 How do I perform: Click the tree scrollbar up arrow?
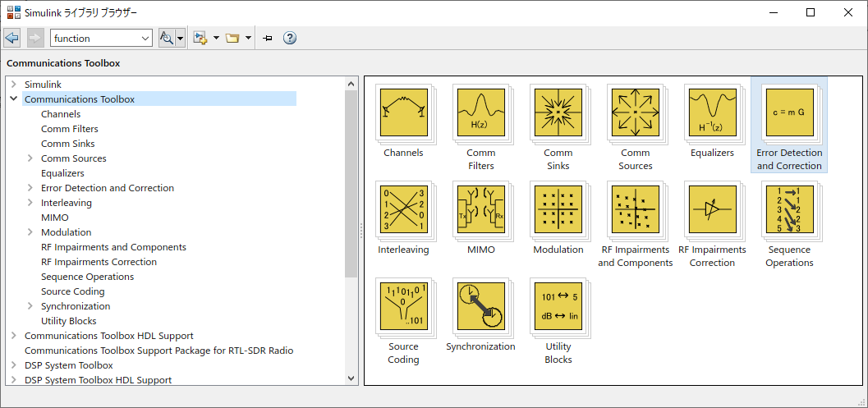point(351,84)
